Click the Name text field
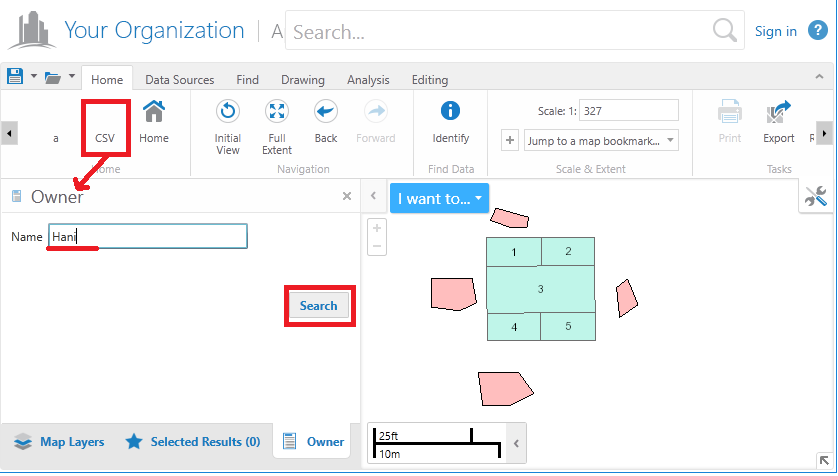Viewport: 838px width, 476px height. click(148, 236)
